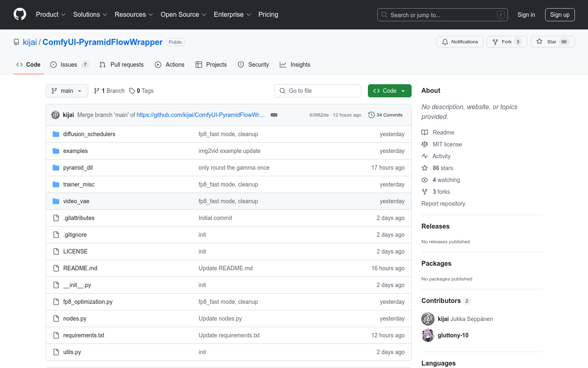Screen dimensions: 588x368
Task: Open the Resources dropdown menu
Action: click(x=134, y=15)
